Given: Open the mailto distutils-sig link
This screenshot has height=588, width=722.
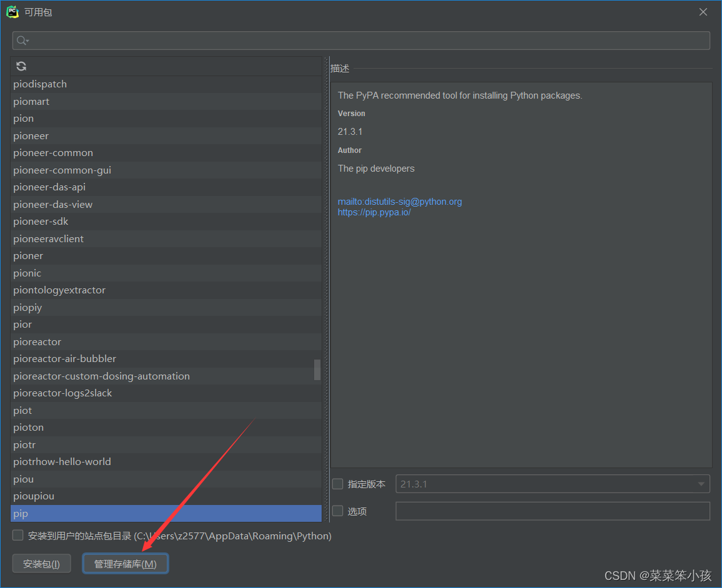Looking at the screenshot, I should tap(400, 202).
